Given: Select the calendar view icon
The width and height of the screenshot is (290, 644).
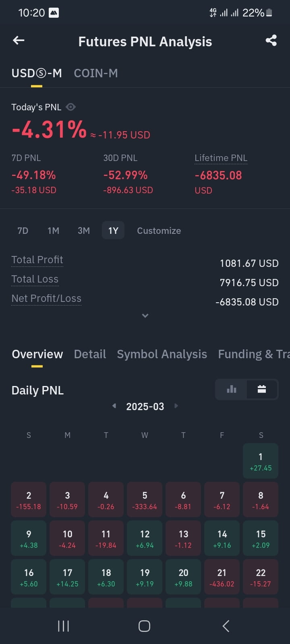Looking at the screenshot, I should coord(262,389).
